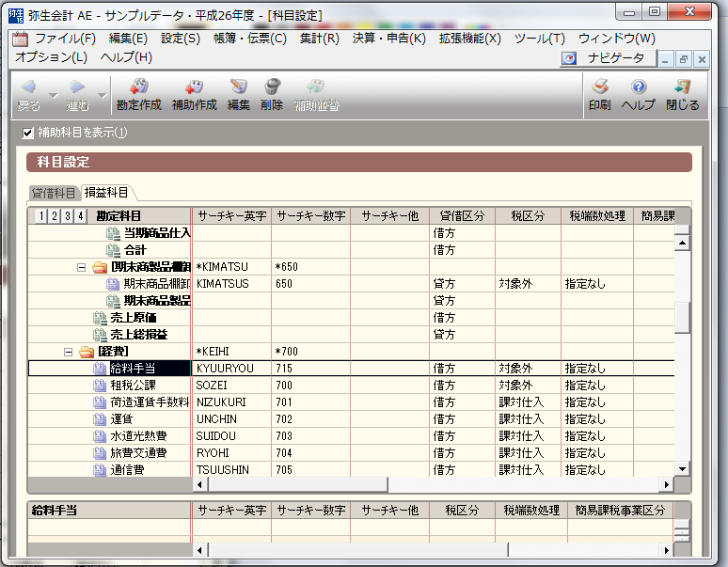Click the 勘定作成 toolbar icon
The image size is (728, 567).
[139, 87]
